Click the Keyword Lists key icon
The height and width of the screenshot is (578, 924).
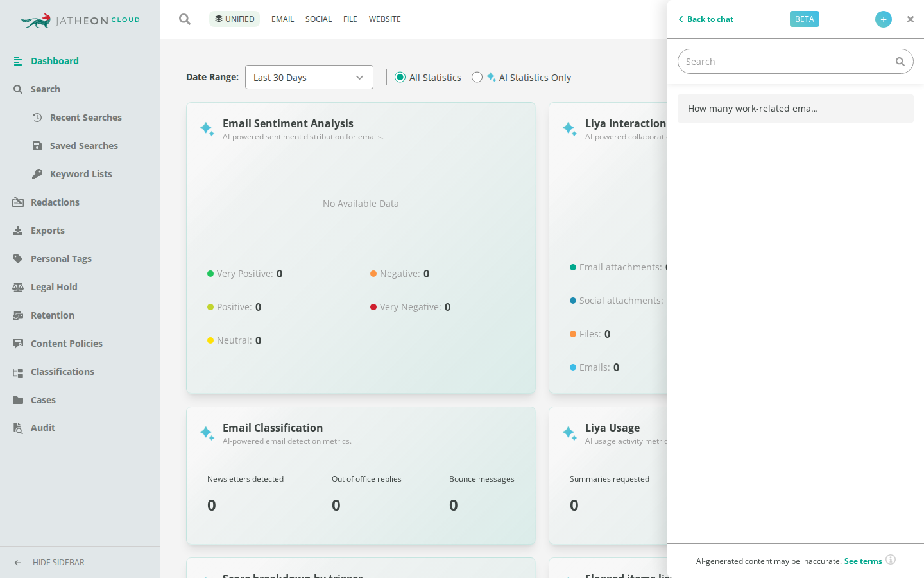37,174
